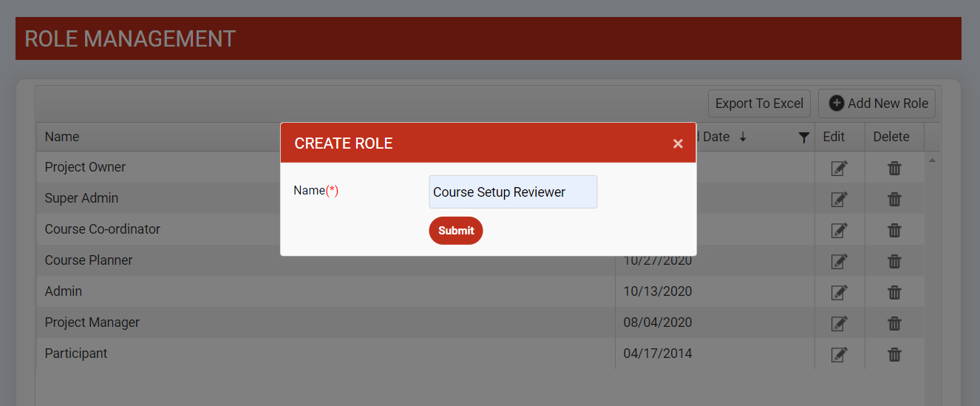Viewport: 980px width, 406px height.
Task: Click trash icon for Course Planner
Action: coord(894,261)
